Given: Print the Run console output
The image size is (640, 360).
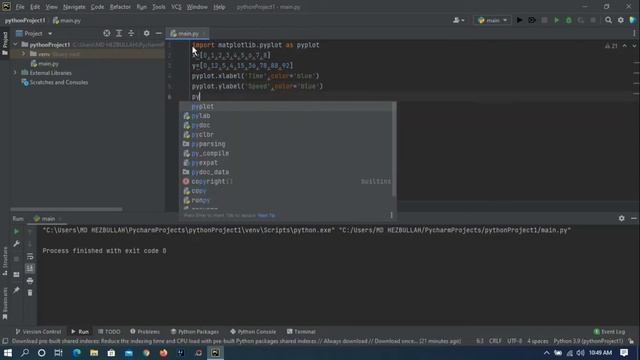Looking at the screenshot, I should click(30, 280).
